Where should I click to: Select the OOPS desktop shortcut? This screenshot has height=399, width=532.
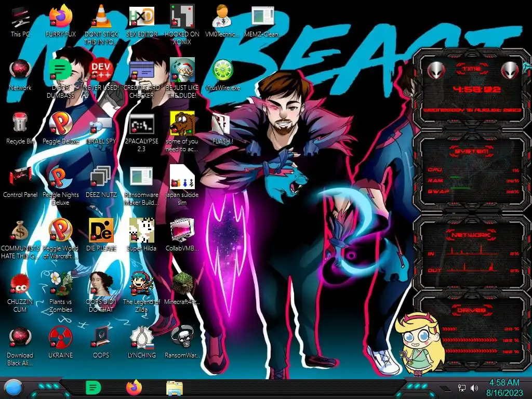click(101, 337)
